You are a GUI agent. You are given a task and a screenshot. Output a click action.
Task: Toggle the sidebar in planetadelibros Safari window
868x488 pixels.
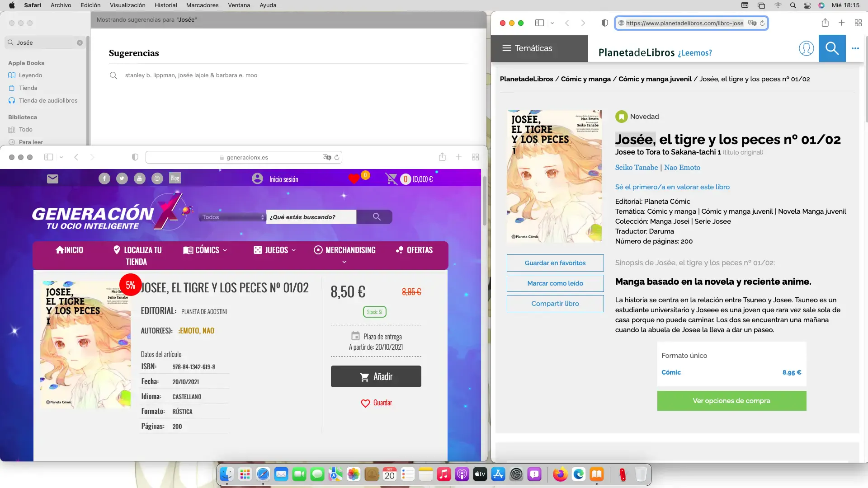click(x=539, y=23)
